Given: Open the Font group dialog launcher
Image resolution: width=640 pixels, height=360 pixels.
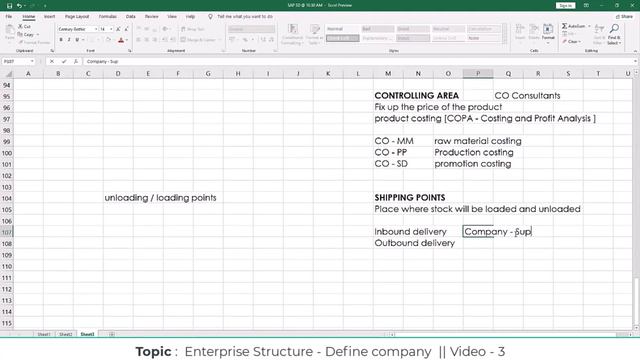Looking at the screenshot, I should (130, 51).
